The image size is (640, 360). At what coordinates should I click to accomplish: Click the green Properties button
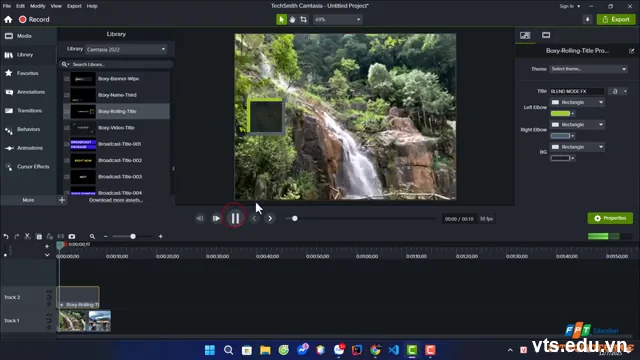(x=610, y=218)
